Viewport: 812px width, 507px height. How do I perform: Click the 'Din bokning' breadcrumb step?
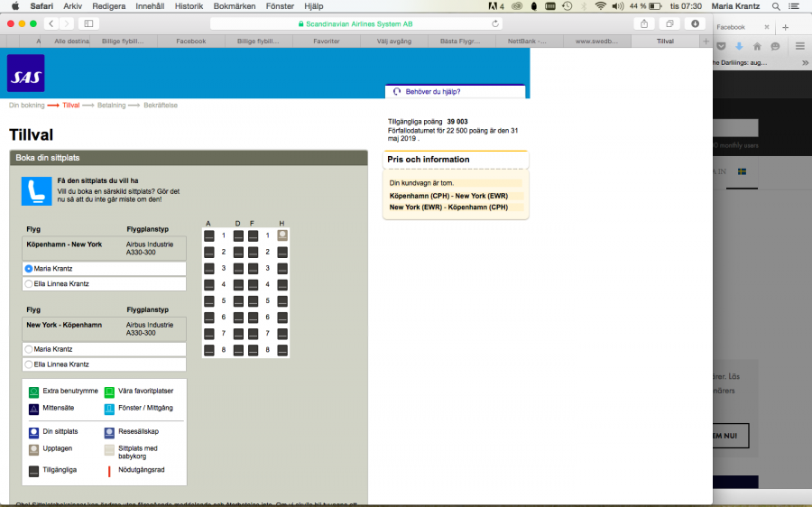tap(26, 106)
